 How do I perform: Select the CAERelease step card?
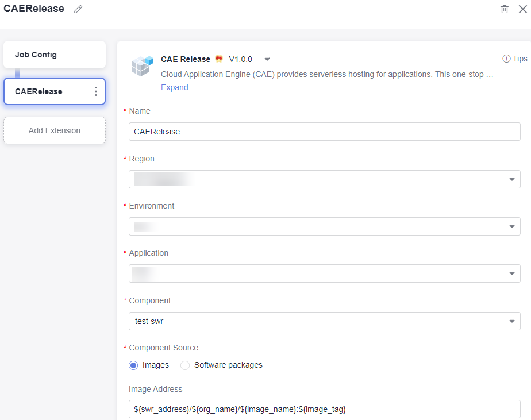(x=55, y=91)
